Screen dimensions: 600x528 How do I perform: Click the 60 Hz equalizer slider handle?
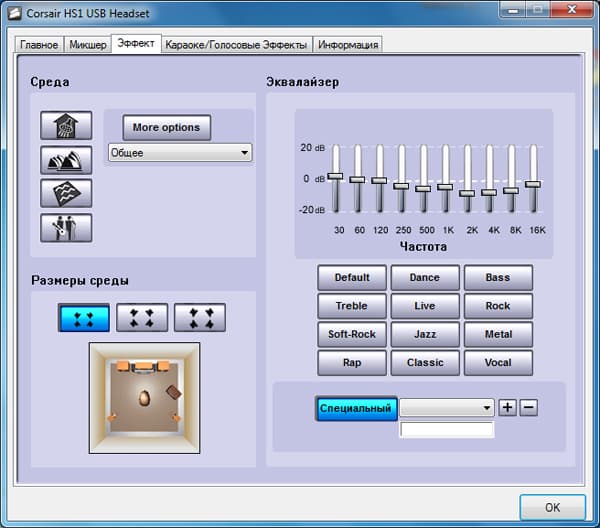(357, 179)
